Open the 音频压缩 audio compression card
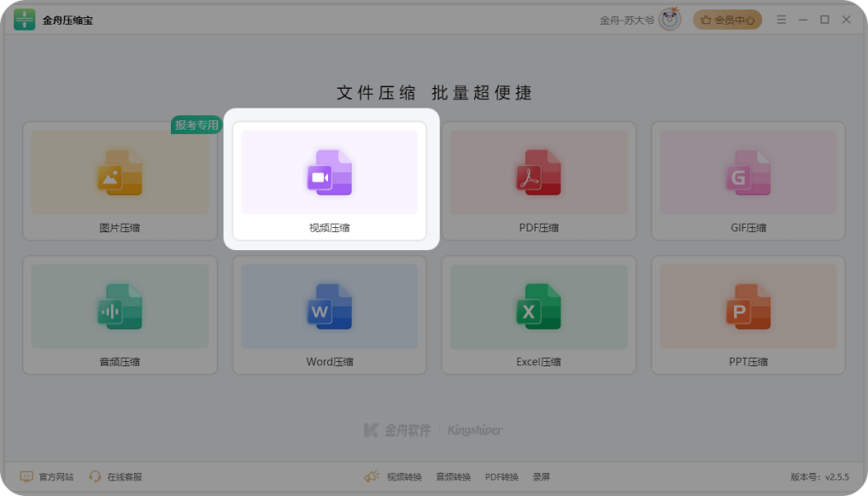This screenshot has height=496, width=868. [120, 315]
